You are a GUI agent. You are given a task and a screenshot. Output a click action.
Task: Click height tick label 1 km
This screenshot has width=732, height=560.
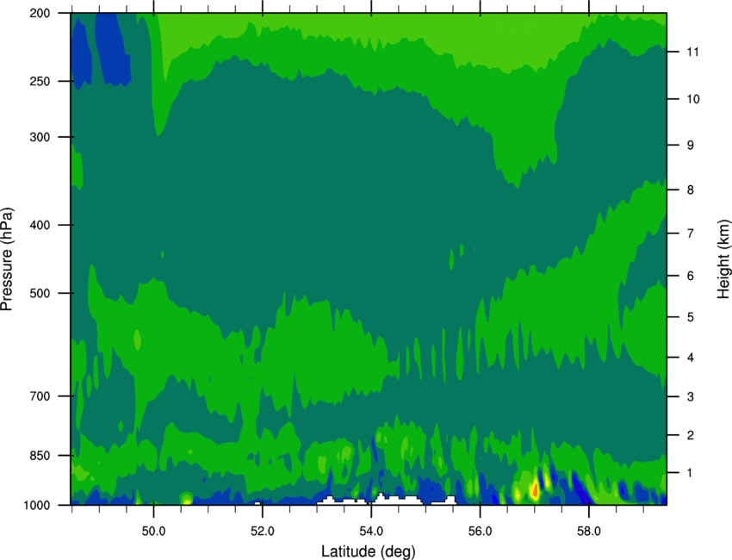click(x=690, y=473)
